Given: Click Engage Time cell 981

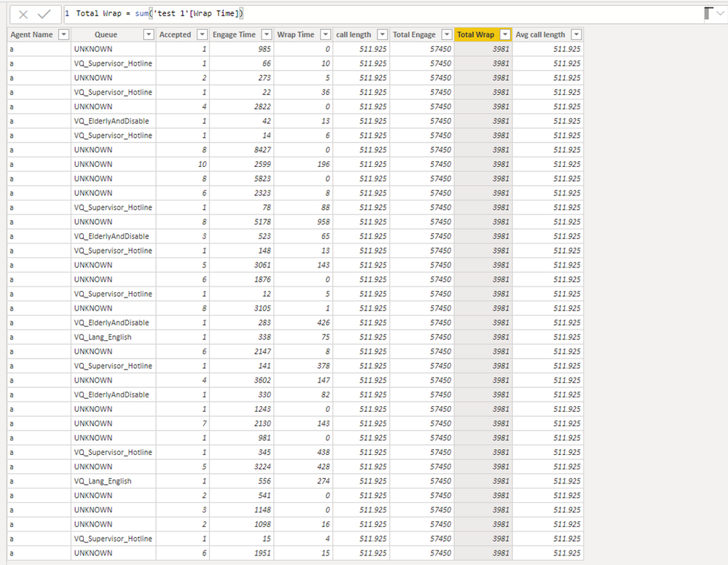Looking at the screenshot, I should [241, 437].
